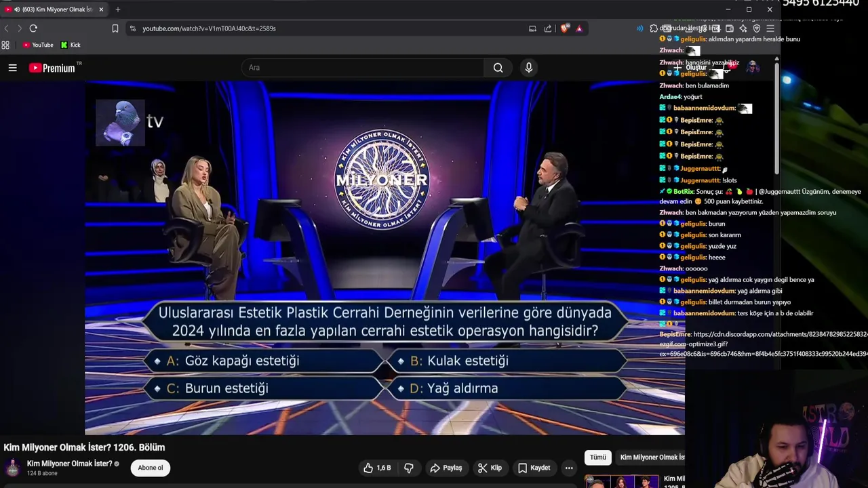This screenshot has height=488, width=868.
Task: Click answer text 'A: Göz kapağı estetiği'
Action: [233, 361]
